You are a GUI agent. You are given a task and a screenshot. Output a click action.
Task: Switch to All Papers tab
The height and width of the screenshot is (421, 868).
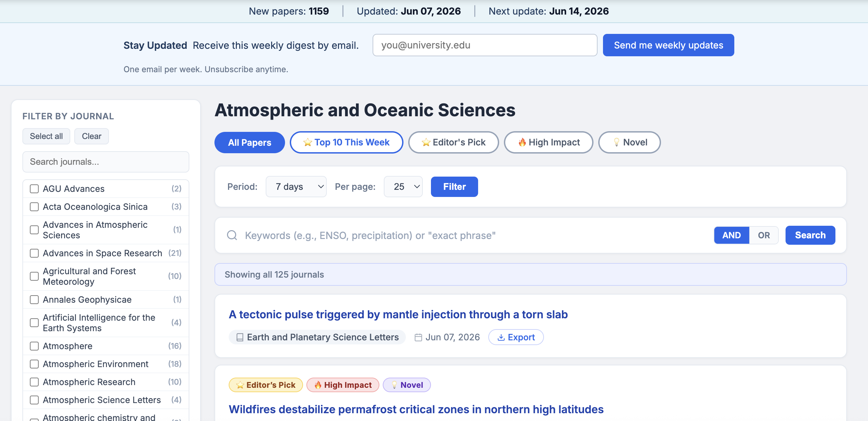pyautogui.click(x=250, y=142)
